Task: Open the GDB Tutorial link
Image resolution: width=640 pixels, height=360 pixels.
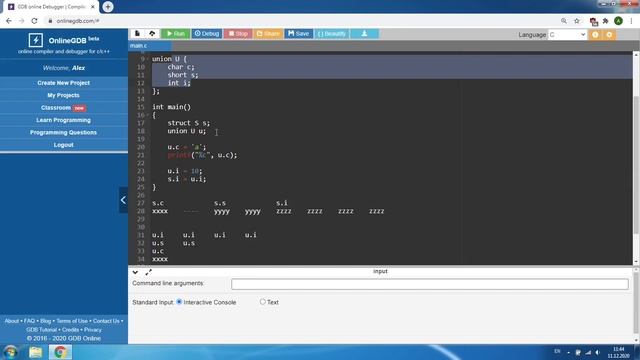Action: [x=42, y=329]
